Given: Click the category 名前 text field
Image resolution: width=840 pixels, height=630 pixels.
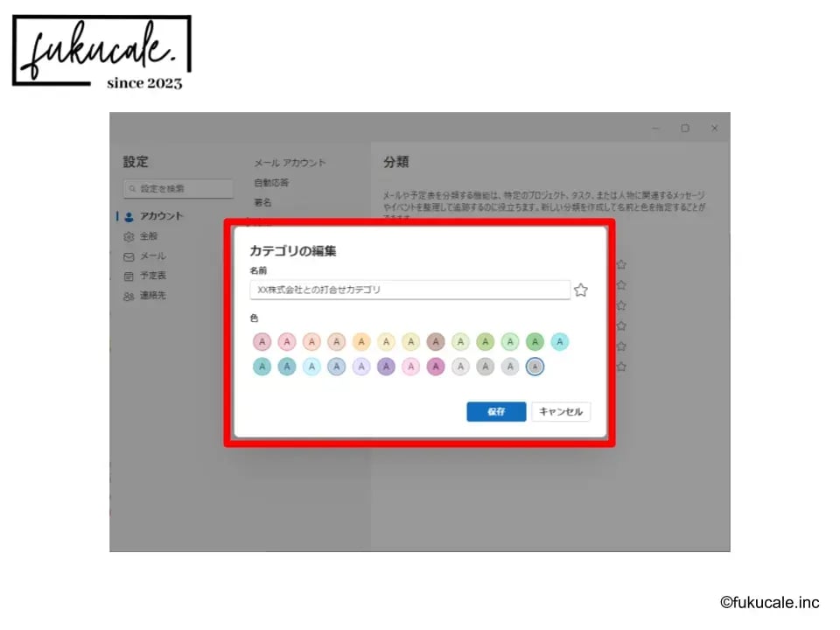Looking at the screenshot, I should click(x=409, y=290).
